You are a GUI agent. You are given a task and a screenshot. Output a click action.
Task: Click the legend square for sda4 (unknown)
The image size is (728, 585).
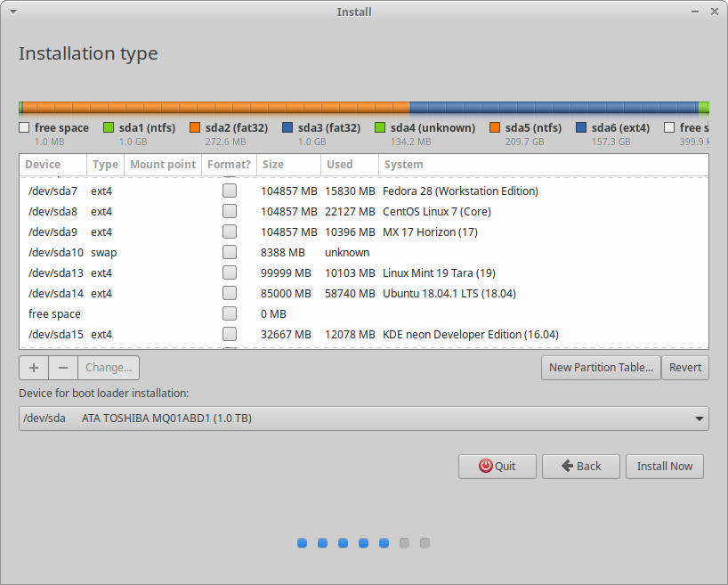coord(381,126)
